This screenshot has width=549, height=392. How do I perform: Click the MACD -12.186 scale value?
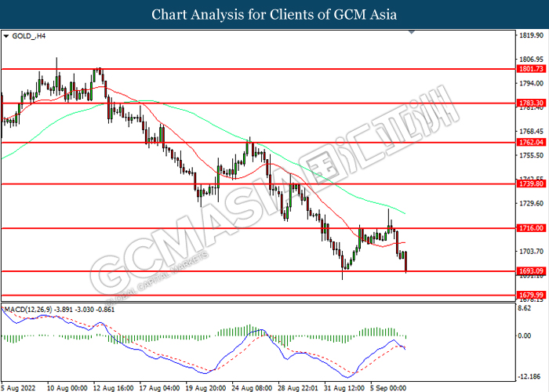coord(531,377)
